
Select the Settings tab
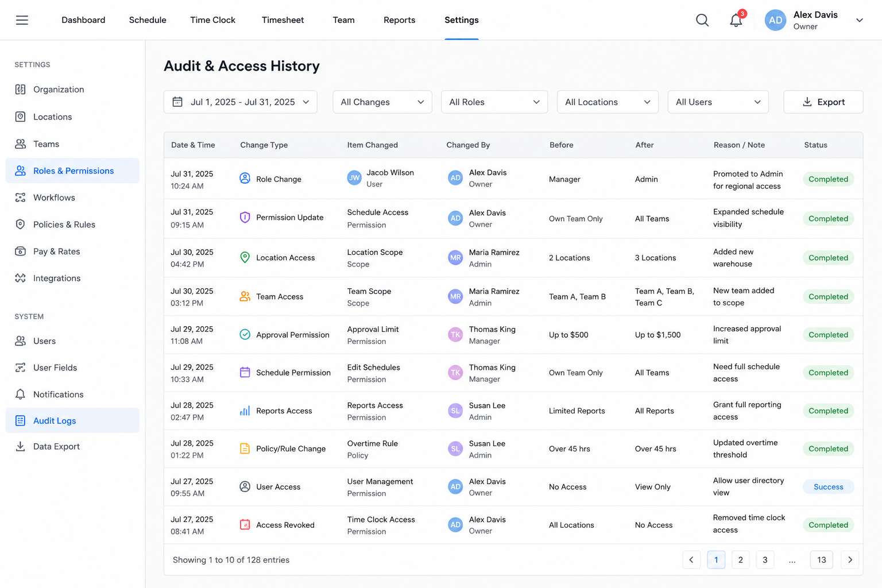coord(462,20)
